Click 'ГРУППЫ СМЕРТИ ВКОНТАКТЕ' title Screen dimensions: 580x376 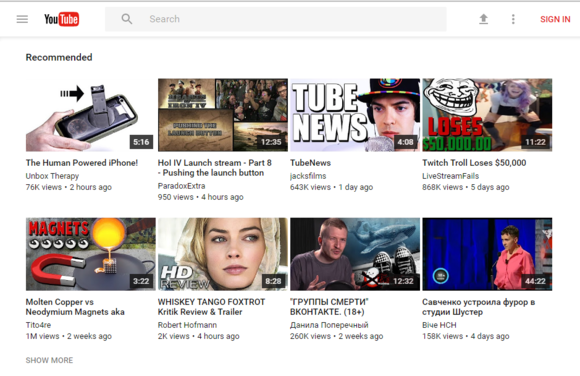tap(329, 307)
